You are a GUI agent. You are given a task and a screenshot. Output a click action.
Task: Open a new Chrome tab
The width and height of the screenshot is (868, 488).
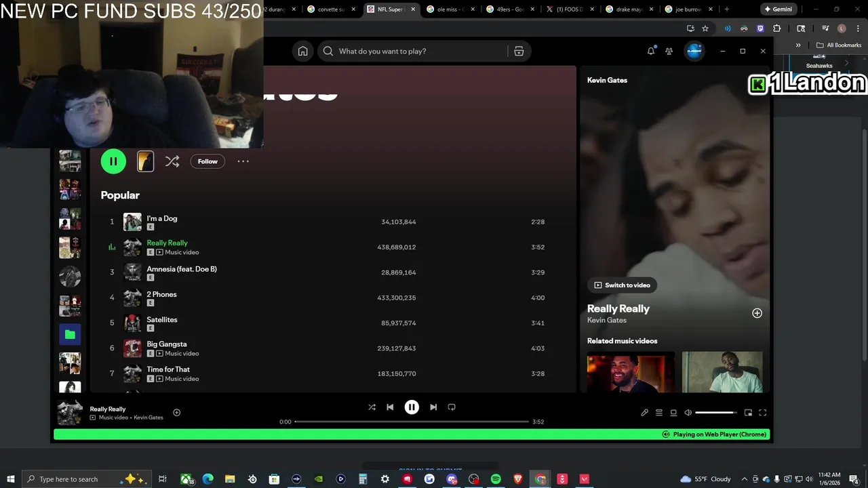click(x=727, y=9)
